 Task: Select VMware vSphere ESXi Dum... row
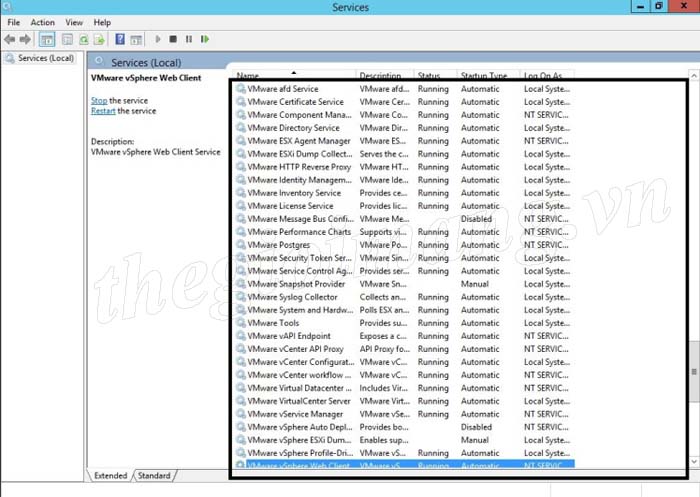[x=405, y=440]
